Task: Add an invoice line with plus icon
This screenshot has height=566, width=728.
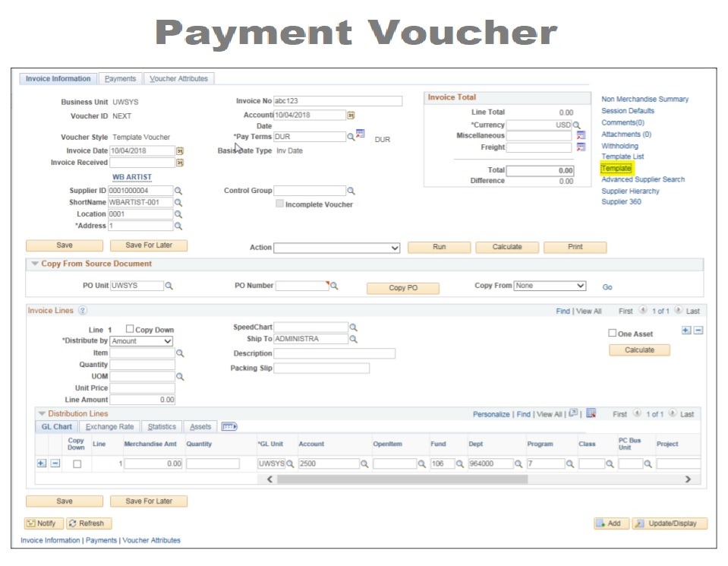Action: click(x=686, y=330)
